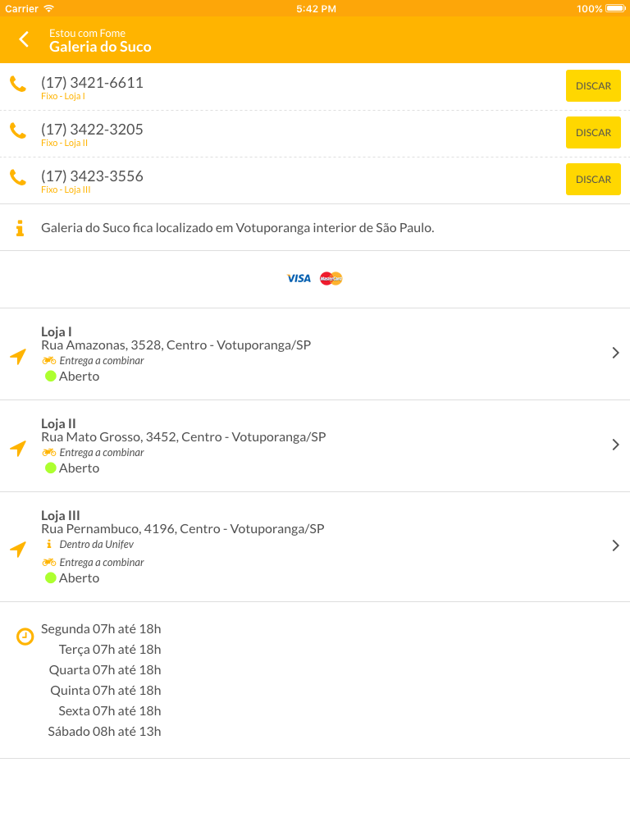Click Entrega a combinar under Loja III
Screen dimensions: 630x840
102,563
